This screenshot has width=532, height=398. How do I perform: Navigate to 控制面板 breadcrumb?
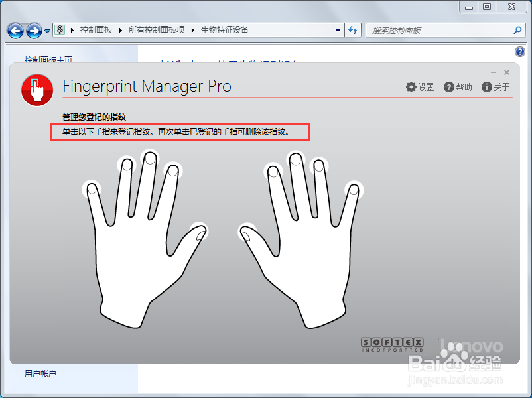pyautogui.click(x=96, y=30)
